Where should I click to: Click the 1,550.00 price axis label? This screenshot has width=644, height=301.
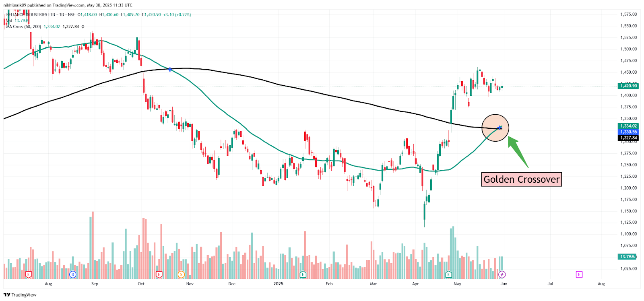tap(629, 26)
